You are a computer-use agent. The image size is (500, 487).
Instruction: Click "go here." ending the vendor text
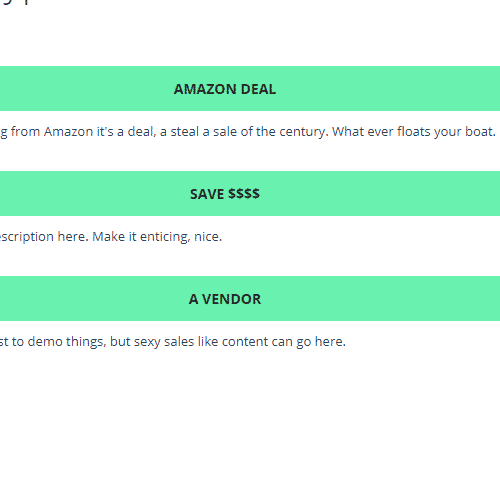(321, 342)
